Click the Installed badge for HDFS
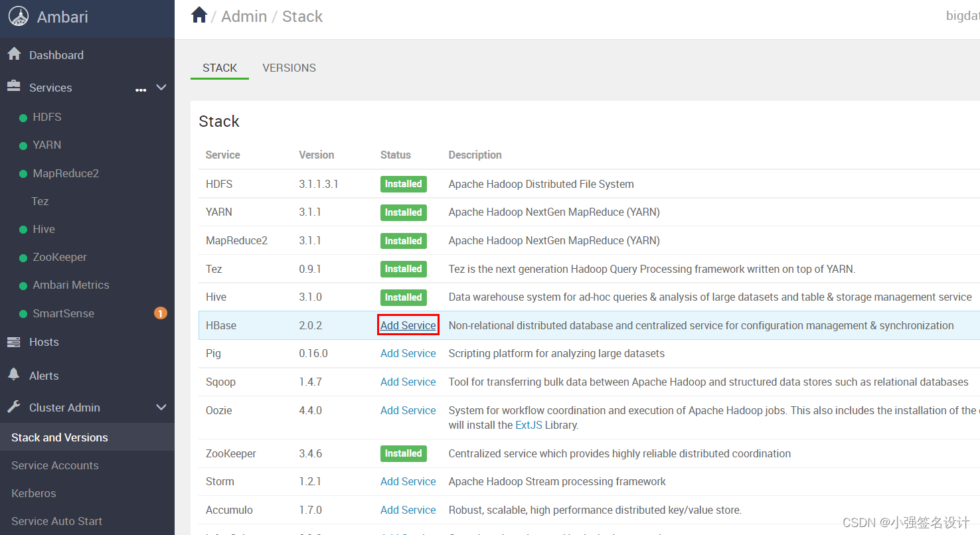980x535 pixels. (x=404, y=184)
